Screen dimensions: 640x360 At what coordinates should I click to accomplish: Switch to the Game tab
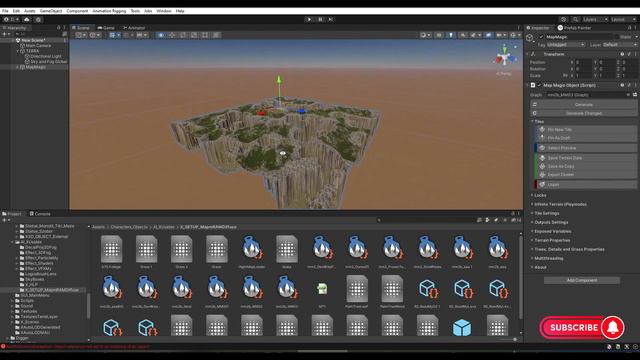click(106, 28)
